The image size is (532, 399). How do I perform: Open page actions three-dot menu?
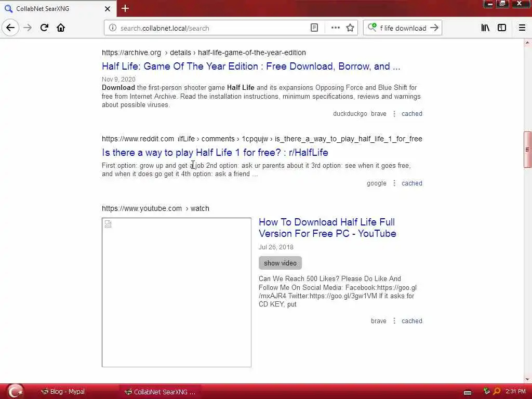pyautogui.click(x=335, y=28)
